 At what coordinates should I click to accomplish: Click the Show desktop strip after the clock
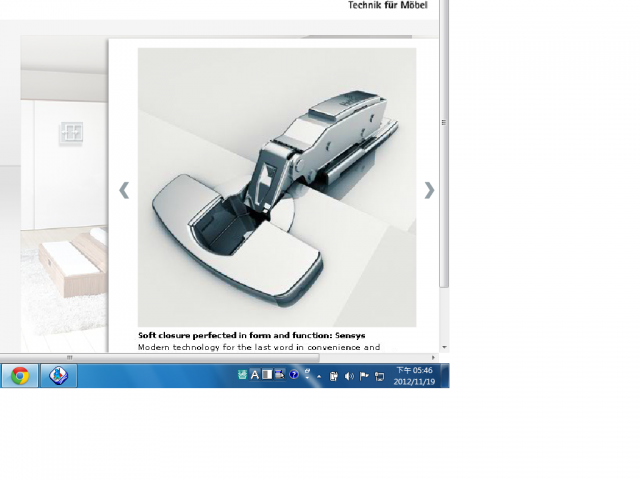point(445,376)
